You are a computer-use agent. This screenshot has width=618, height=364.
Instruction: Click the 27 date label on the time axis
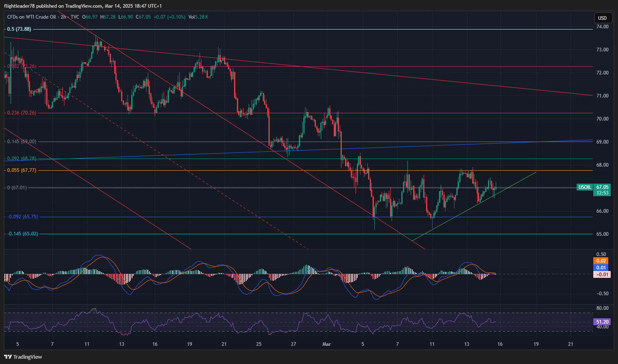(x=294, y=344)
